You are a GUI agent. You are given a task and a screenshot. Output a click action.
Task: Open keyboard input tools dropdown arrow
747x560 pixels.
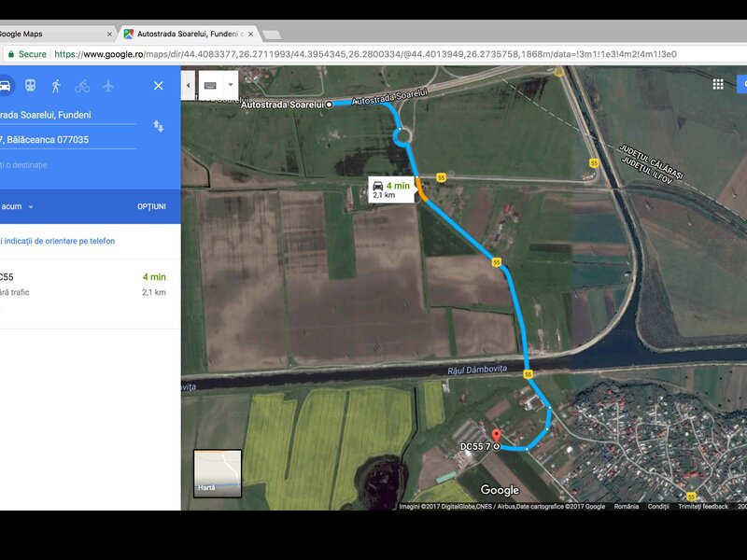[x=230, y=85]
